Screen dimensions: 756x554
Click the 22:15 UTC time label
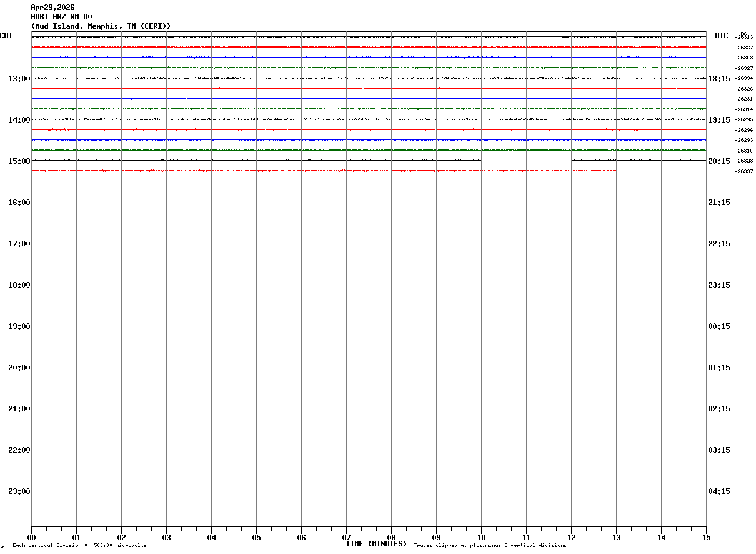[x=719, y=244]
